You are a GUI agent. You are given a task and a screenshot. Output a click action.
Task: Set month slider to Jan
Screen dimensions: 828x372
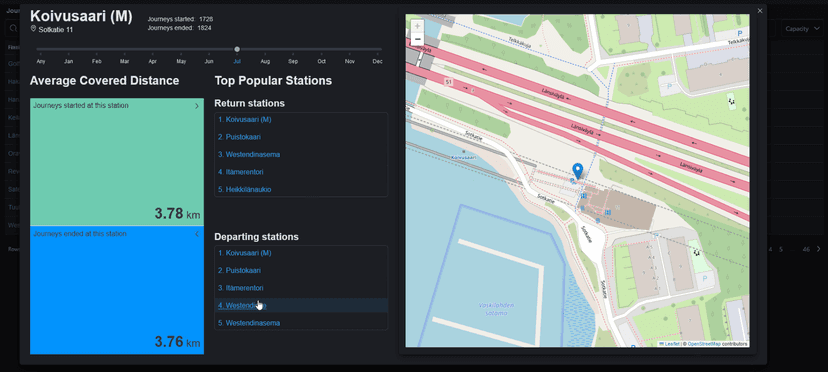(69, 61)
